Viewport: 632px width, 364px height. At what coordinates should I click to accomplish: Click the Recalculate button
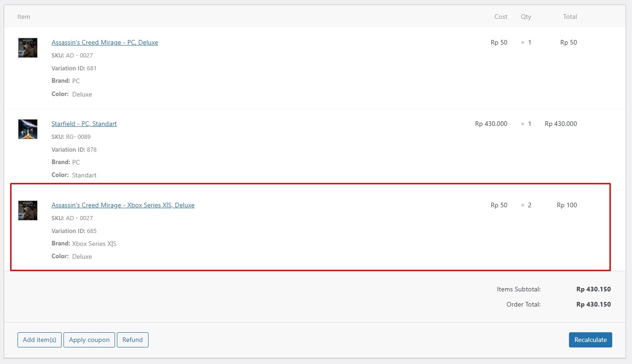tap(591, 340)
